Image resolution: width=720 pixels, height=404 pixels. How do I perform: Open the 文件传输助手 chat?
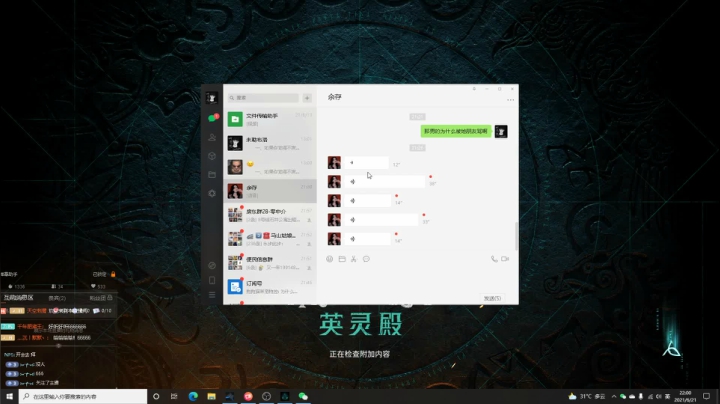[x=270, y=119]
